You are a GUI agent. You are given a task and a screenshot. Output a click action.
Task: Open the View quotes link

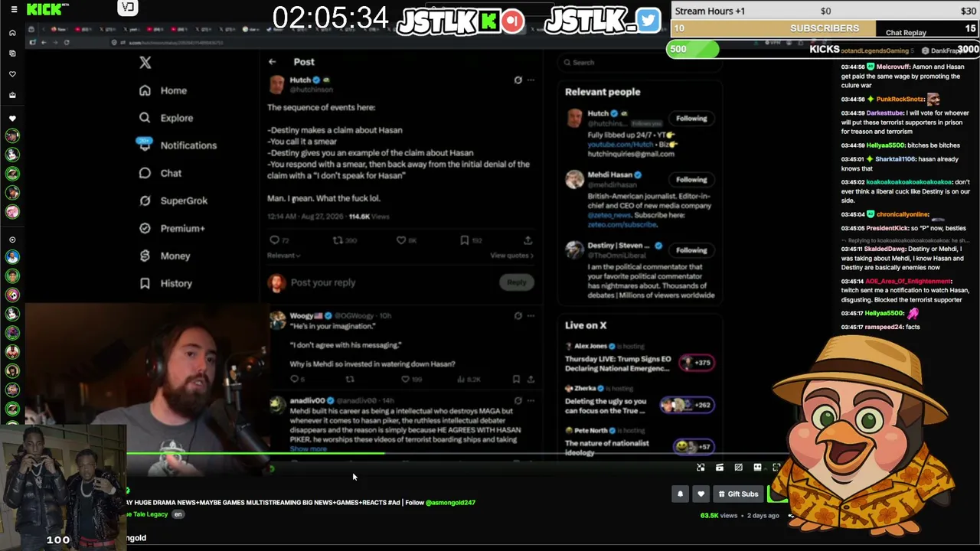click(x=512, y=256)
